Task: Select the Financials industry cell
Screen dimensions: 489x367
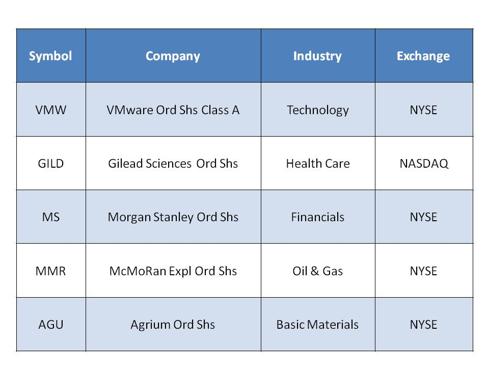Action: (318, 217)
